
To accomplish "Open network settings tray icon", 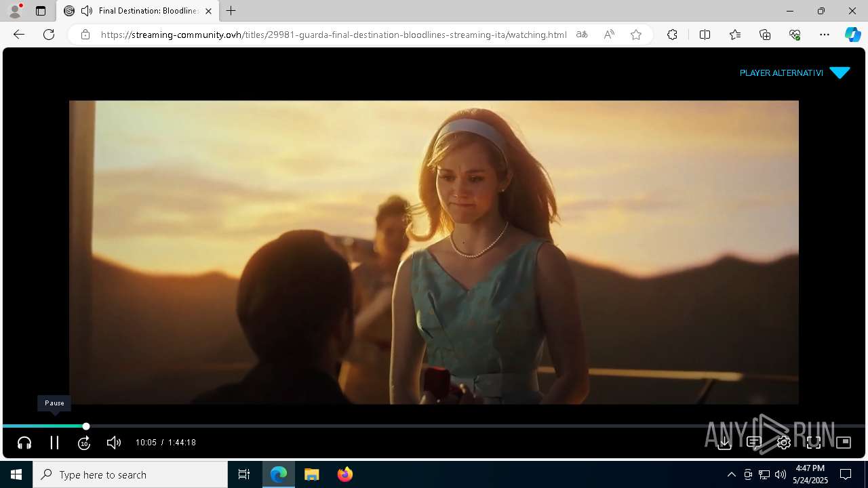I will click(764, 474).
